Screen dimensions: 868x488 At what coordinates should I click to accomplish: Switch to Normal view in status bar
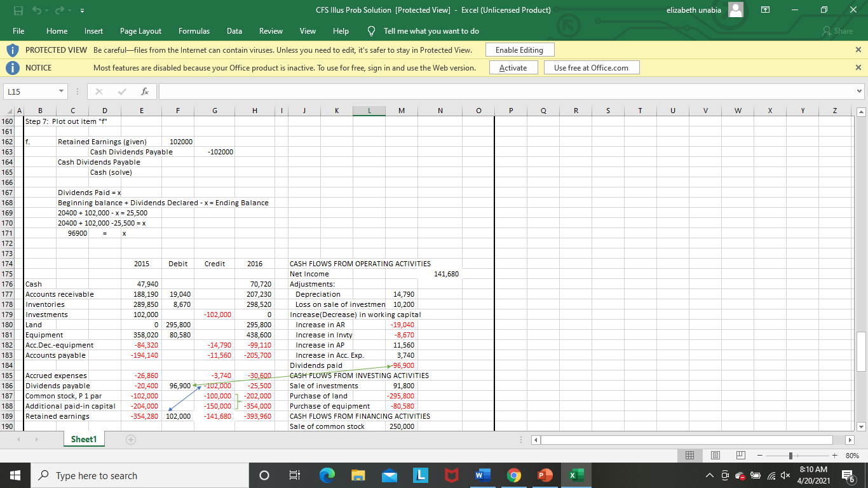pyautogui.click(x=689, y=455)
